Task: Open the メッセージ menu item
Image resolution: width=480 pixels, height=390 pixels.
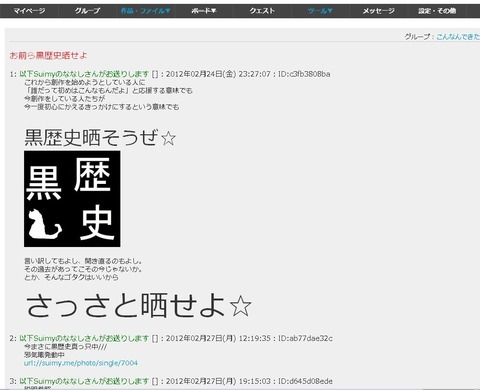Action: [x=379, y=11]
